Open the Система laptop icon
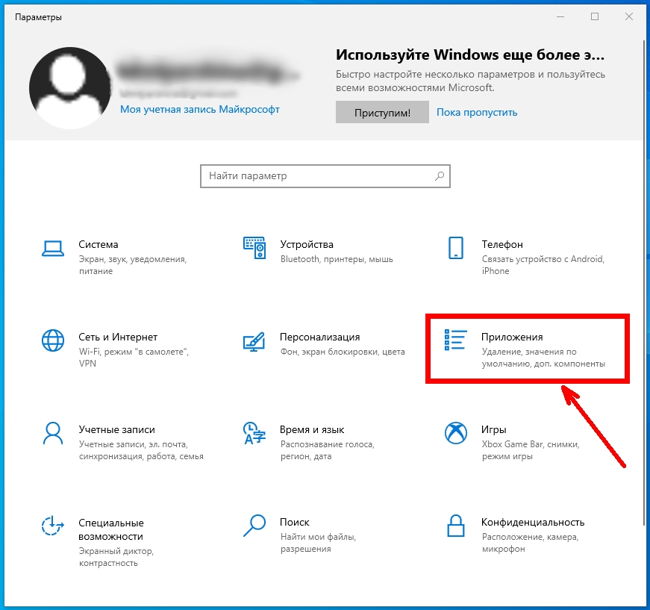This screenshot has width=650, height=610. (53, 249)
